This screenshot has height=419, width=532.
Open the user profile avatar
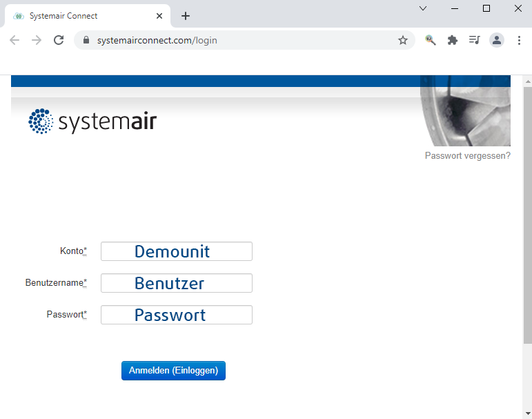[497, 40]
